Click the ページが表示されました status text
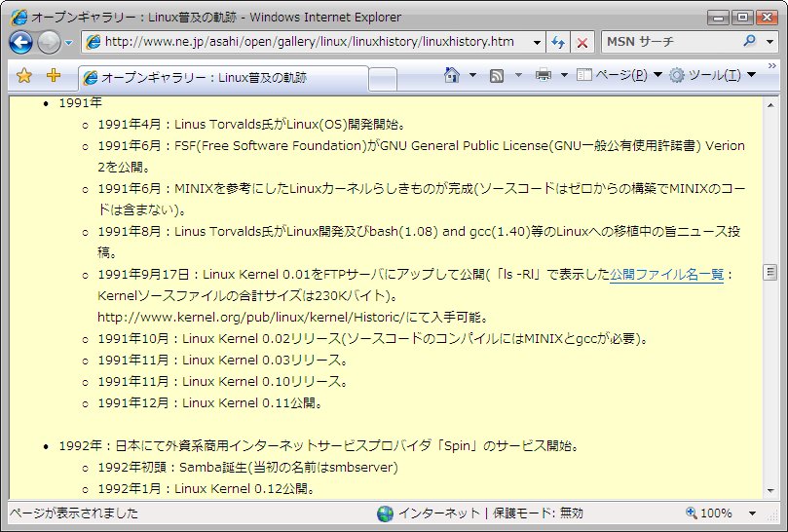The width and height of the screenshot is (788, 532). click(74, 513)
